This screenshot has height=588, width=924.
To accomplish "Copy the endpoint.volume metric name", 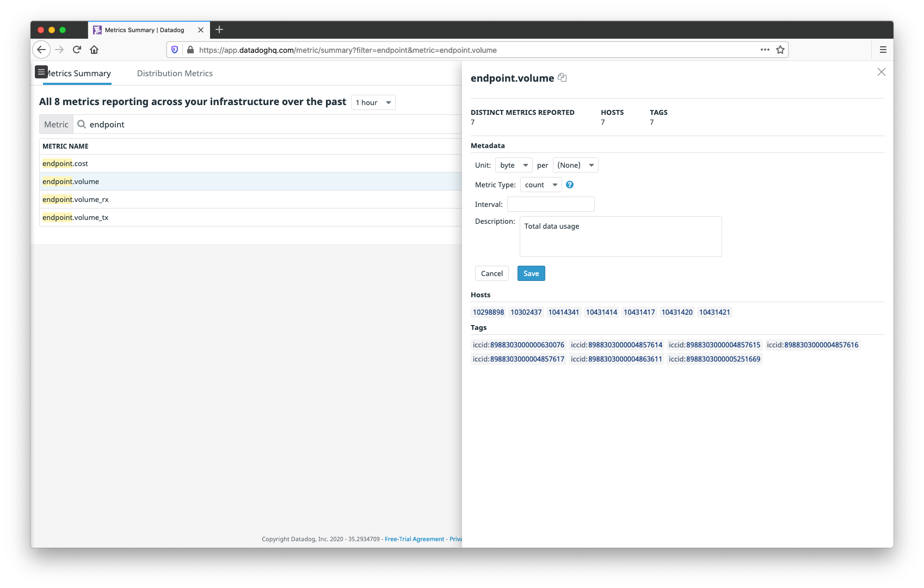I will (x=562, y=77).
